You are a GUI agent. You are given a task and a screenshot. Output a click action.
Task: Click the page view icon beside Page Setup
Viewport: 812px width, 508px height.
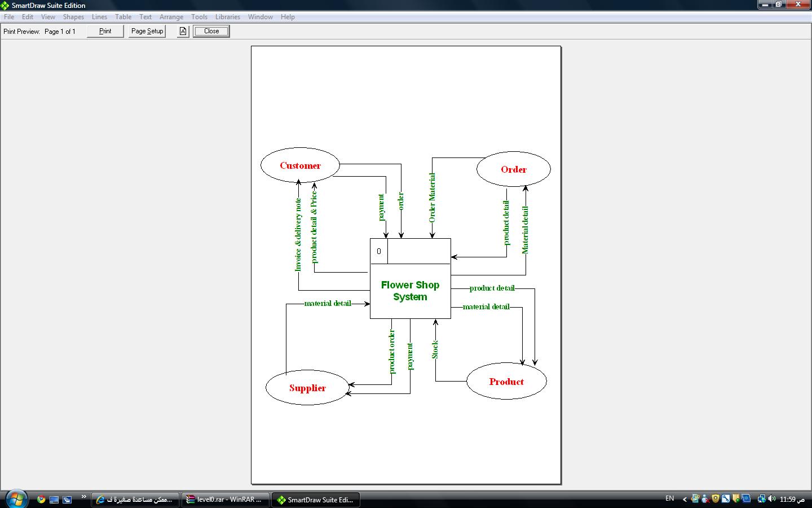click(x=183, y=32)
